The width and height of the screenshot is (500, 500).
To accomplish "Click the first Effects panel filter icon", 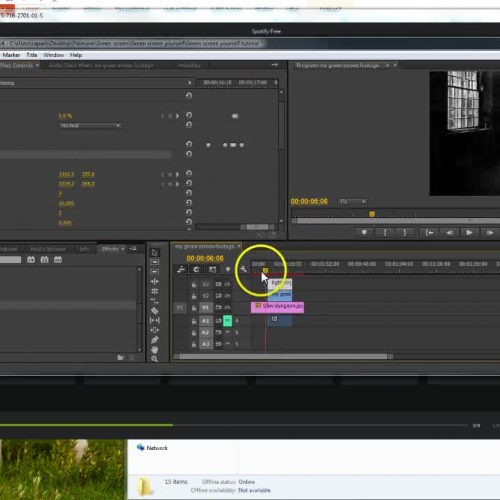I will click(31, 259).
